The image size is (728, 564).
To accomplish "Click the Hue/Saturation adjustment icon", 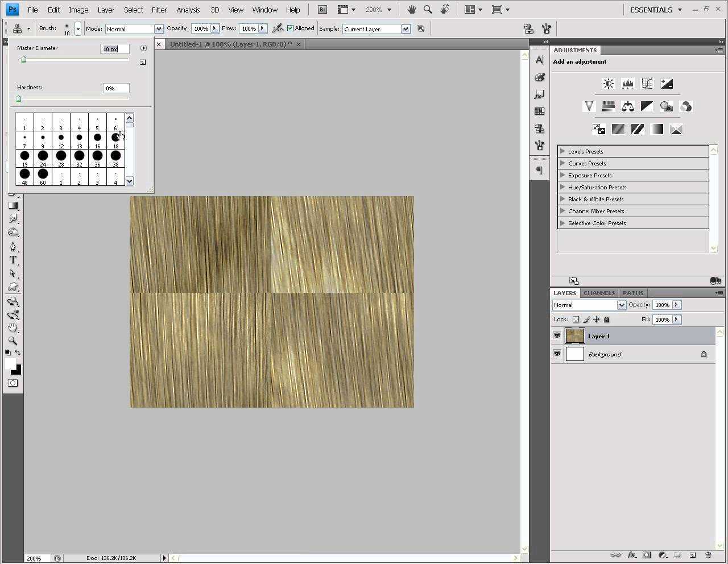I will [609, 106].
